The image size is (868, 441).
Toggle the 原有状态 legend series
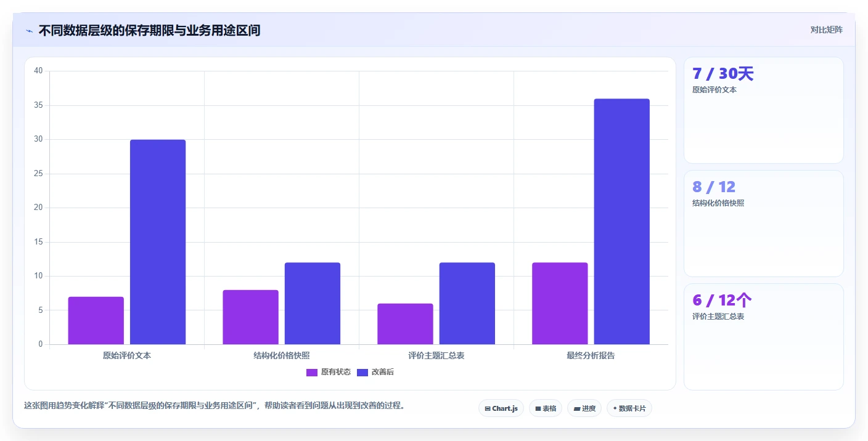point(329,372)
